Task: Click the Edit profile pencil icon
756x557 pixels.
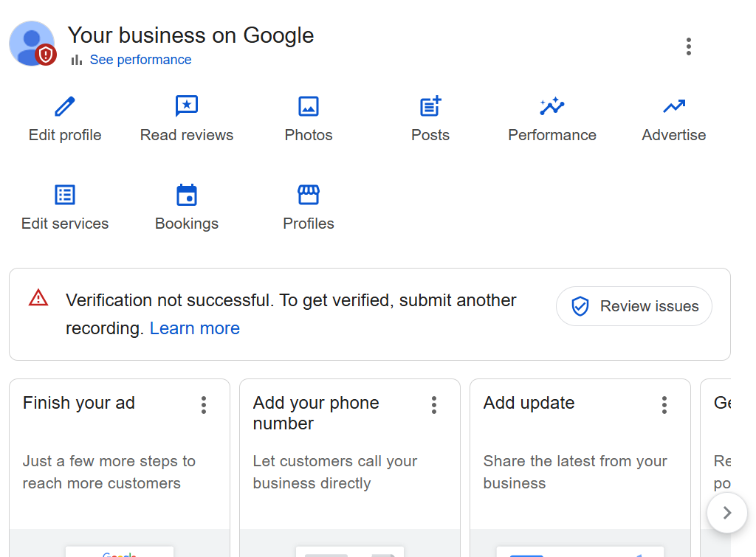Action: pos(65,106)
